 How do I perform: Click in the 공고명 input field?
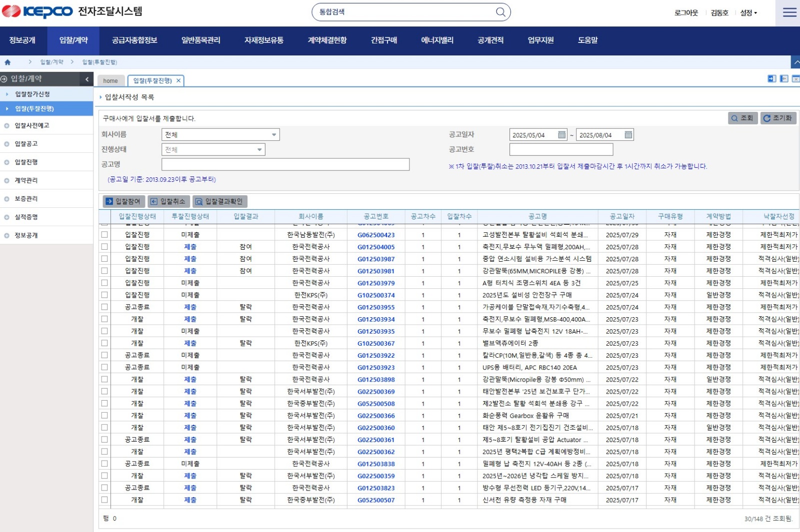(285, 164)
